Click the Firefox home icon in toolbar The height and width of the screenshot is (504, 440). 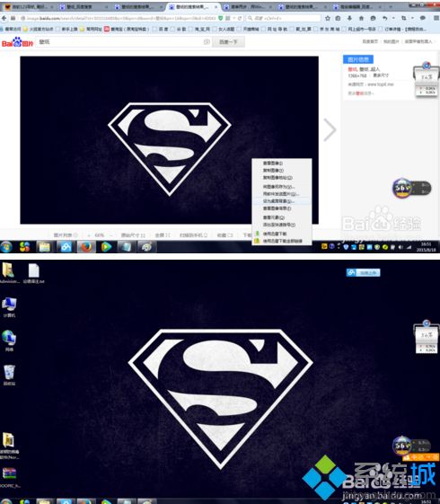[361, 18]
